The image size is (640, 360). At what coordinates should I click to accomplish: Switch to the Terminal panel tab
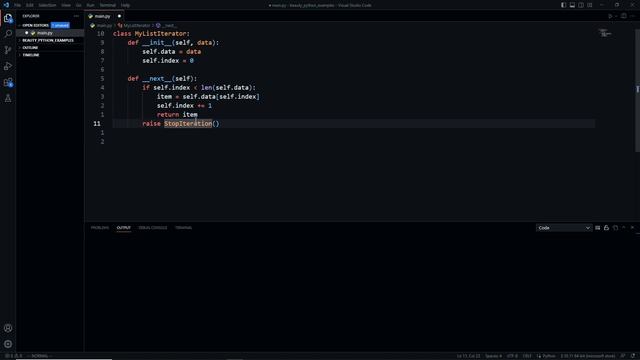point(183,228)
